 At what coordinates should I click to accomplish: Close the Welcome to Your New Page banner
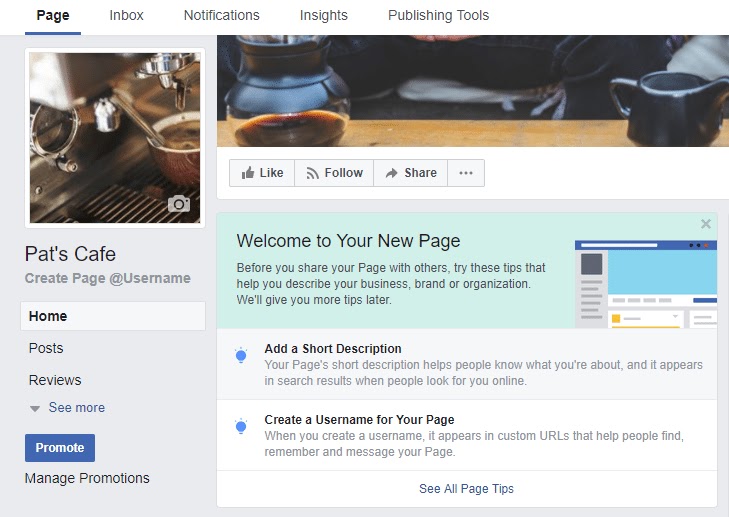[x=706, y=224]
